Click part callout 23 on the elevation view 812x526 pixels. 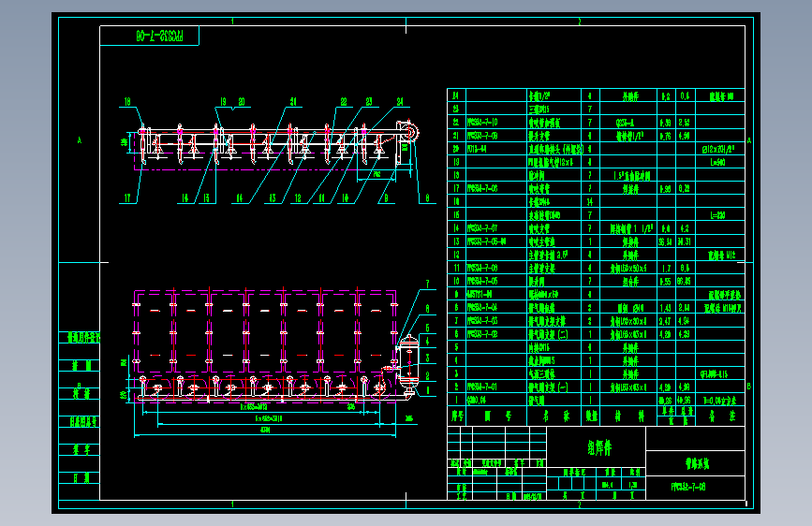point(369,102)
